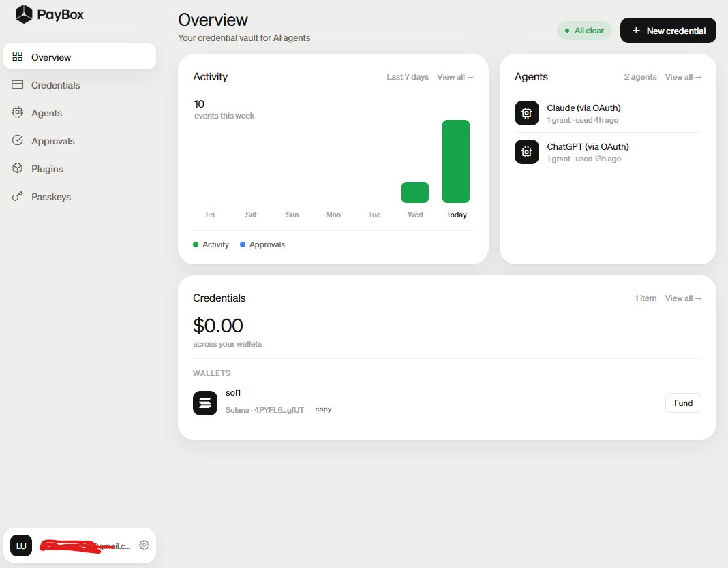
Task: Click the Credentials card icon in sidebar
Action: [x=18, y=84]
